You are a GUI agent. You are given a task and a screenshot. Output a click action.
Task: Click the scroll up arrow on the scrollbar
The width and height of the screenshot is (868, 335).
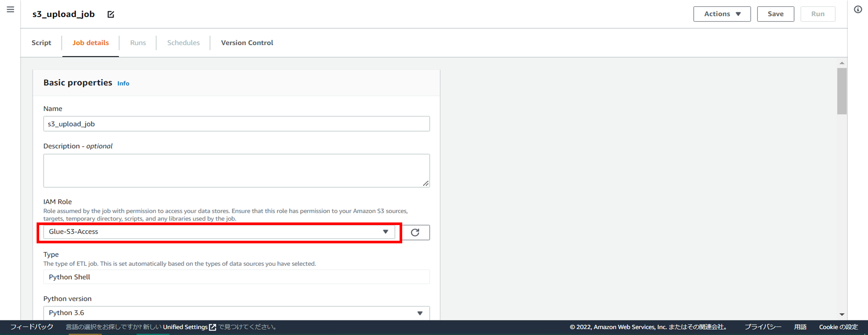click(842, 63)
